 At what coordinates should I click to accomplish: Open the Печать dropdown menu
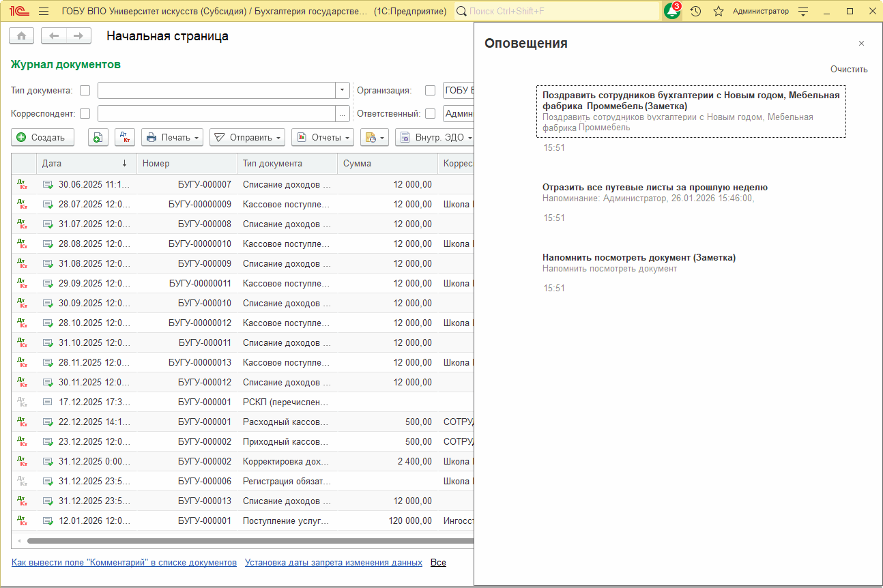pos(174,137)
